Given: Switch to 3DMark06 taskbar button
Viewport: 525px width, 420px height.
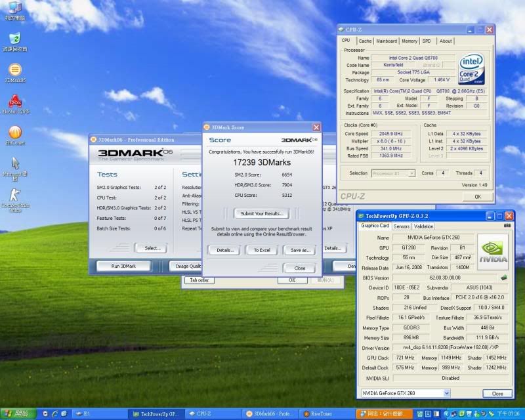Looking at the screenshot, I should click(x=270, y=414).
